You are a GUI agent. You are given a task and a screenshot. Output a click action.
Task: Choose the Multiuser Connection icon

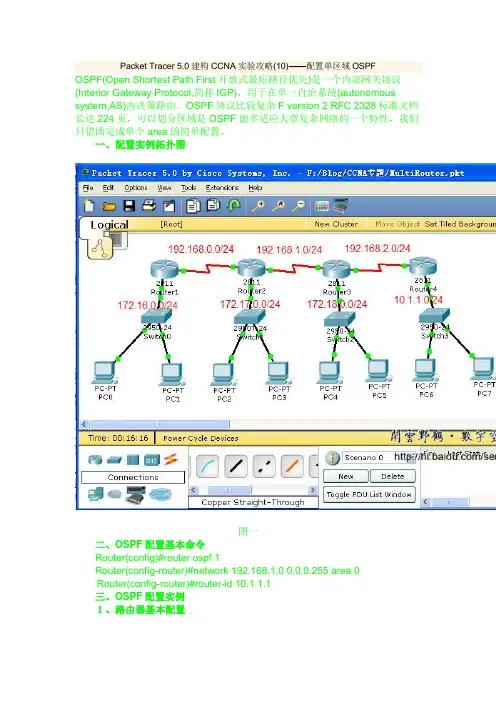(x=160, y=495)
